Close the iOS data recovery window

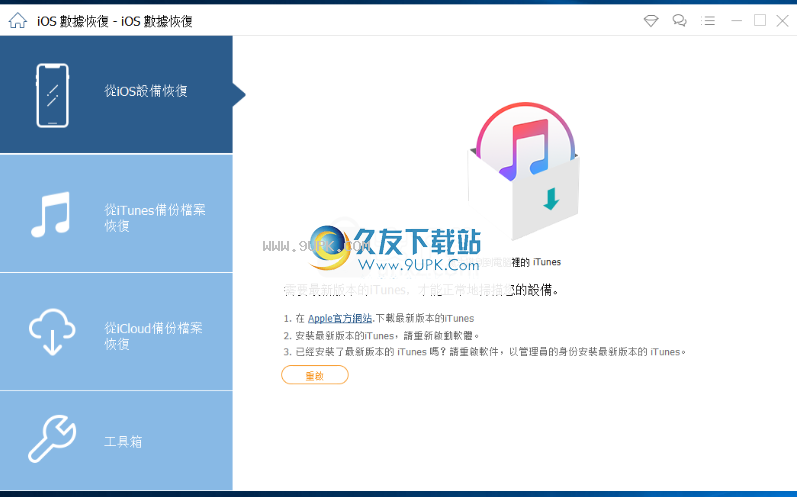point(783,20)
